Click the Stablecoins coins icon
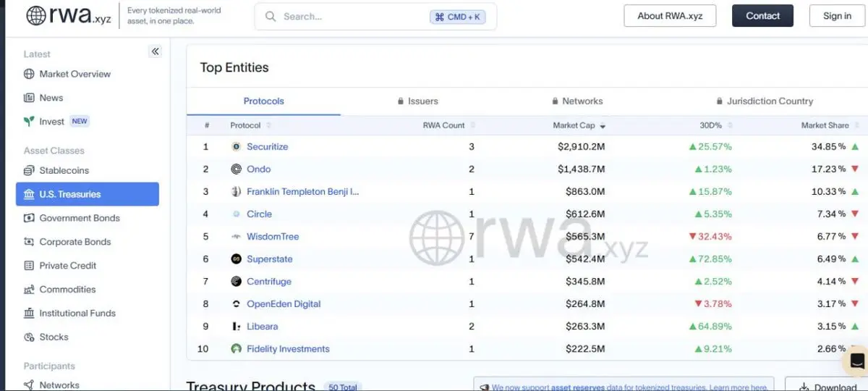This screenshot has height=391, width=868. [29, 171]
